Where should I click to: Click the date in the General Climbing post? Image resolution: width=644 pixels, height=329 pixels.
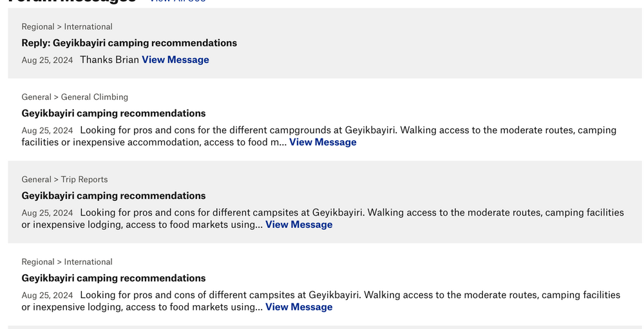[47, 131]
